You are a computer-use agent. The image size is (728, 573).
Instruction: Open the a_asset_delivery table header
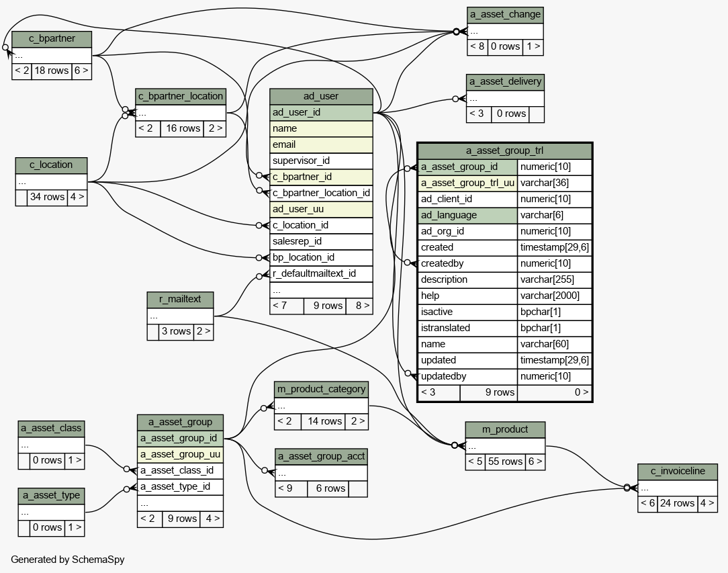[505, 82]
